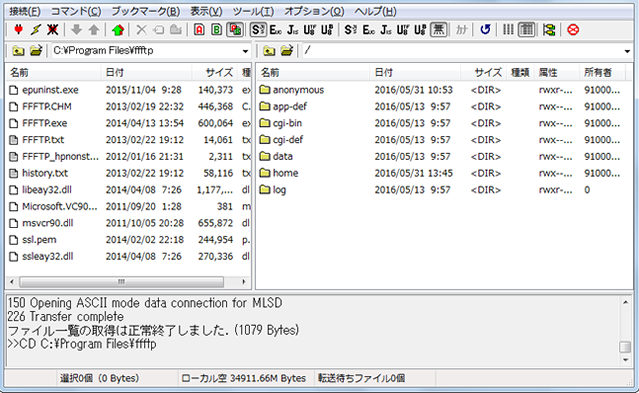This screenshot has height=393, width=639.
Task: Sort remote list by 所有者 column header
Action: [602, 73]
